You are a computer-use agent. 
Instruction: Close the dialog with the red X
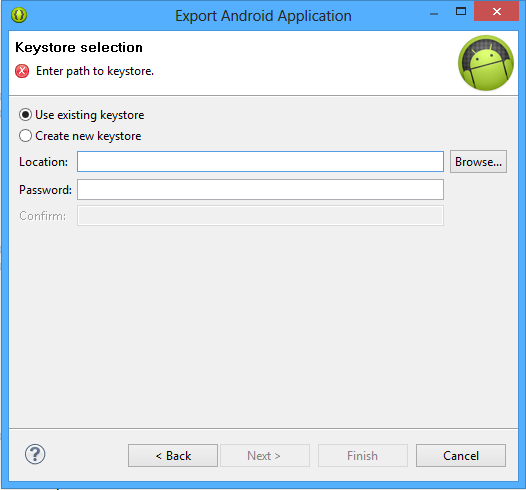pyautogui.click(x=496, y=11)
